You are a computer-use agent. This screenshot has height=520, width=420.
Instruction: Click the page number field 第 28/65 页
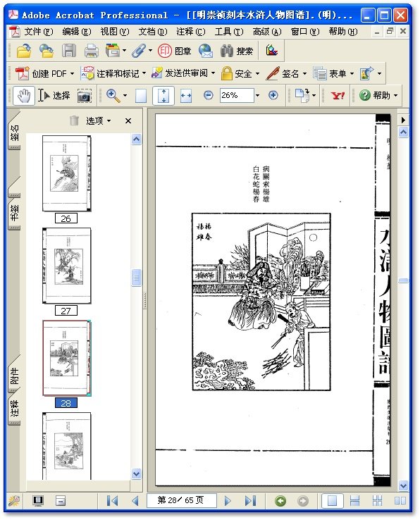(x=182, y=500)
